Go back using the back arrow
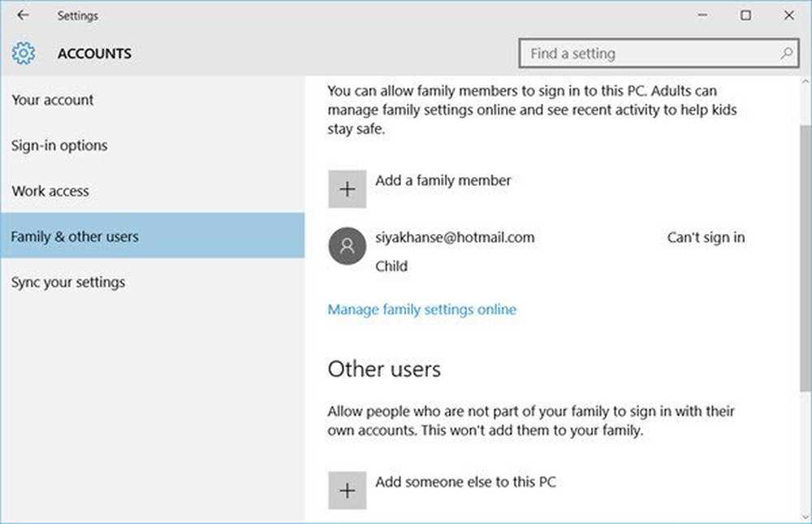The image size is (812, 524). 23,15
